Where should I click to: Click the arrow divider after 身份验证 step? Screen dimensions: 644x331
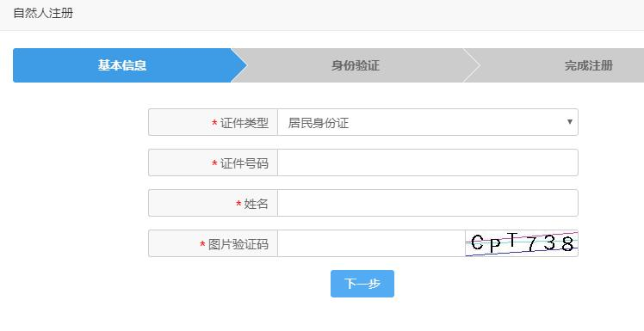(x=472, y=65)
